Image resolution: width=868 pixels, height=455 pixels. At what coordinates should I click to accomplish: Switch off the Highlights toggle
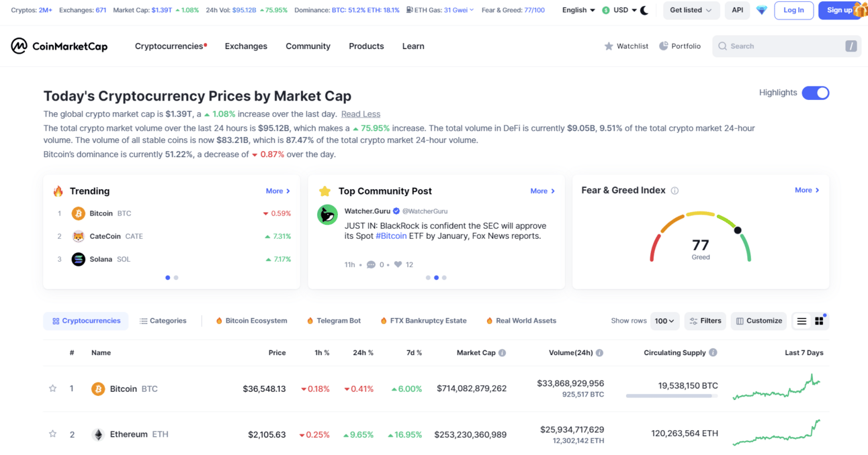815,93
